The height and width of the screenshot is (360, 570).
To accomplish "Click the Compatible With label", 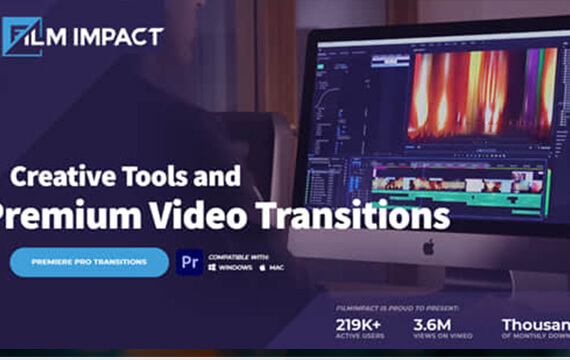I will click(238, 257).
